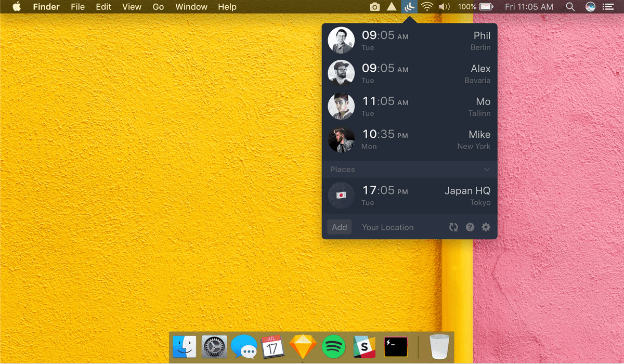Click Phil's profile photo
This screenshot has height=364, width=624.
pos(341,40)
